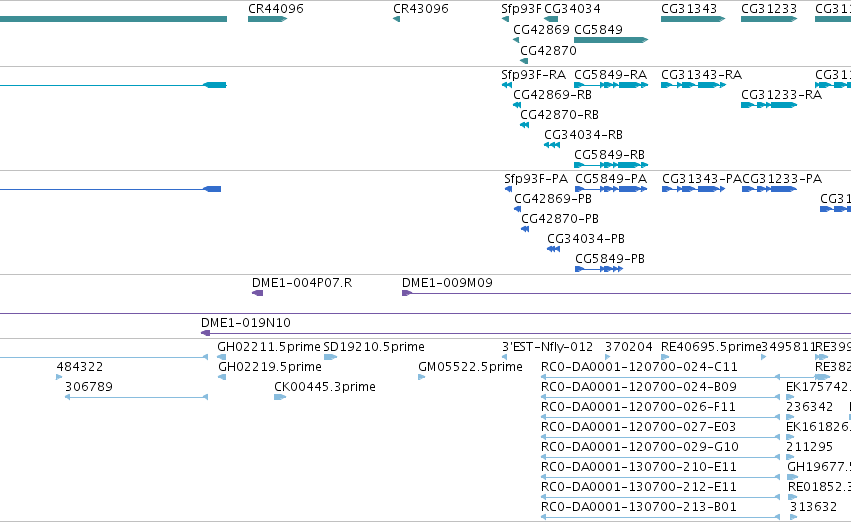Select the CR43096 gene label

coord(421,9)
